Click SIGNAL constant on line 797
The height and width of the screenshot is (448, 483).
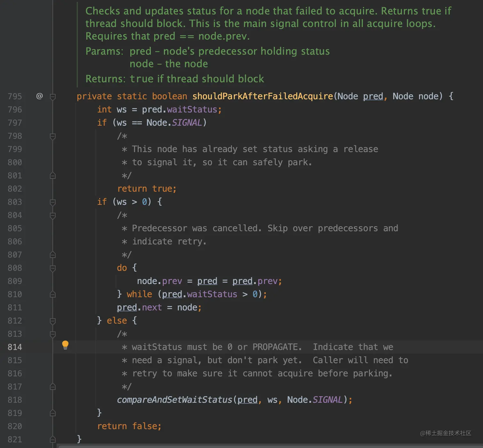[x=187, y=123]
